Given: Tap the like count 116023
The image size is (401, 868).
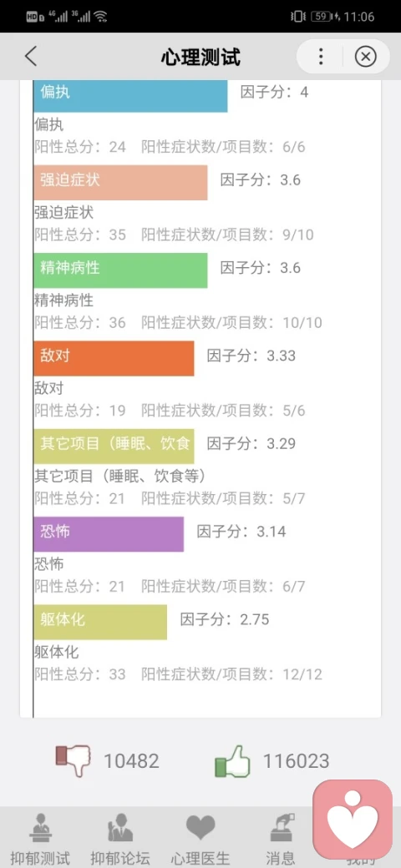Looking at the screenshot, I should coord(296,761).
